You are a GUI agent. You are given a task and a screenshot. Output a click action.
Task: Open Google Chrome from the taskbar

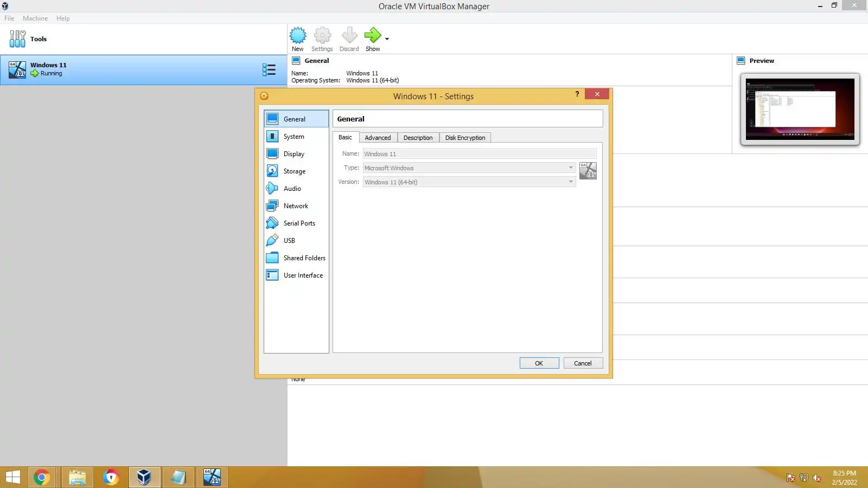[42, 477]
